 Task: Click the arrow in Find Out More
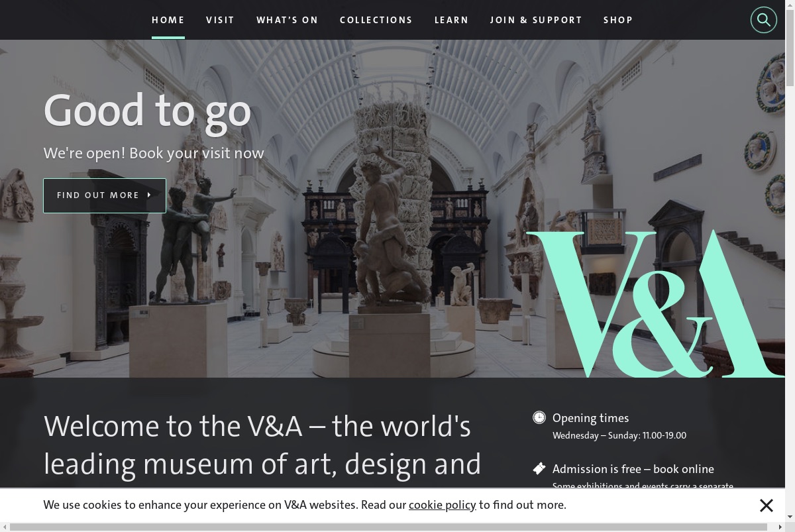pyautogui.click(x=149, y=195)
